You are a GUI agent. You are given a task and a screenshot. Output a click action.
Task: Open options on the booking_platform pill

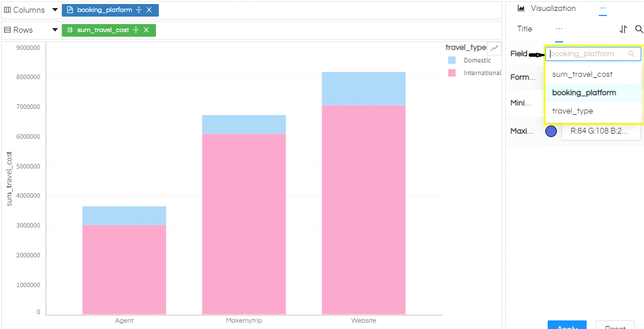pyautogui.click(x=139, y=10)
